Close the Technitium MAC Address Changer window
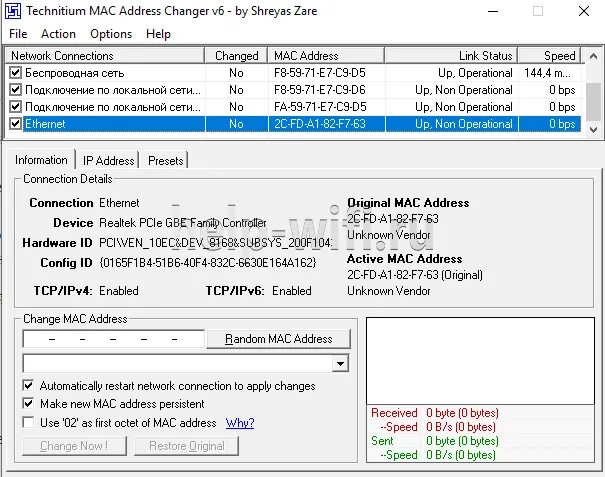The width and height of the screenshot is (605, 477). point(584,11)
